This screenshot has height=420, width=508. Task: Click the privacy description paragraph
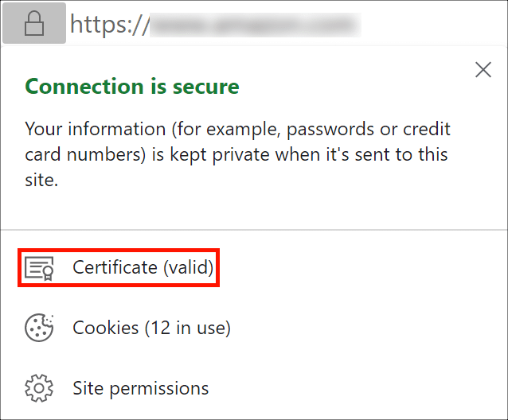point(237,154)
